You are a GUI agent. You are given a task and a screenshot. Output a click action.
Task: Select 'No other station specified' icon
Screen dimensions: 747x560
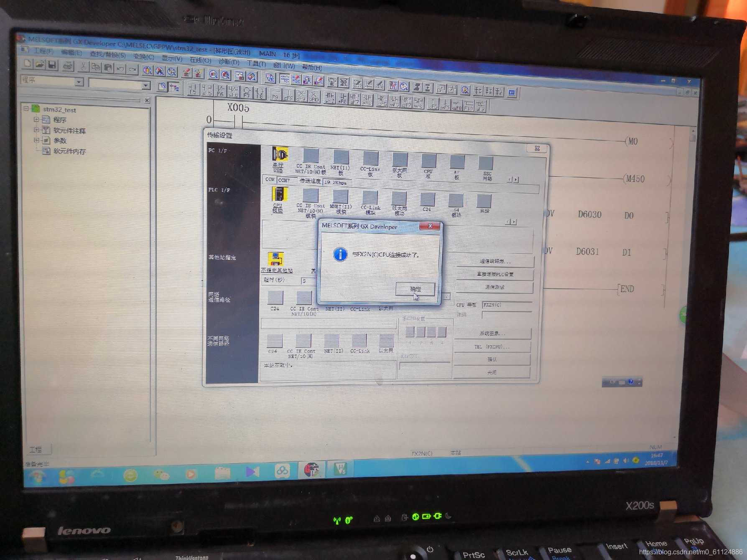click(276, 262)
